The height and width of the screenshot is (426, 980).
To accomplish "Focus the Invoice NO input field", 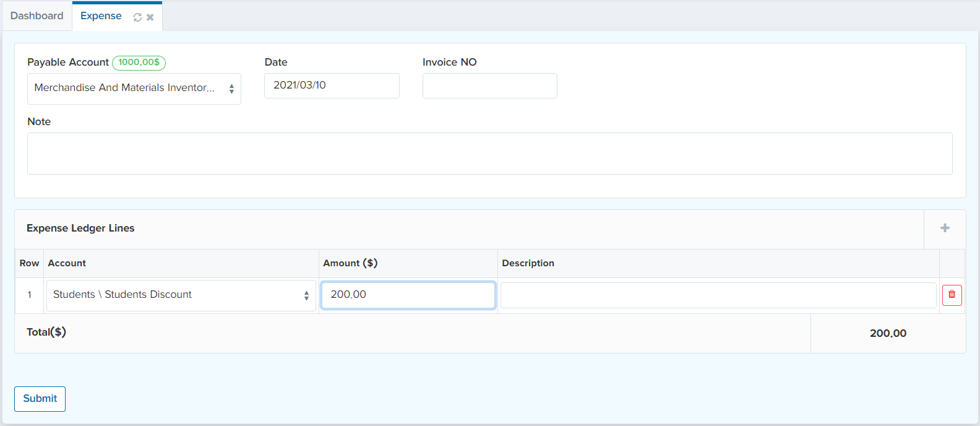I will coord(489,85).
